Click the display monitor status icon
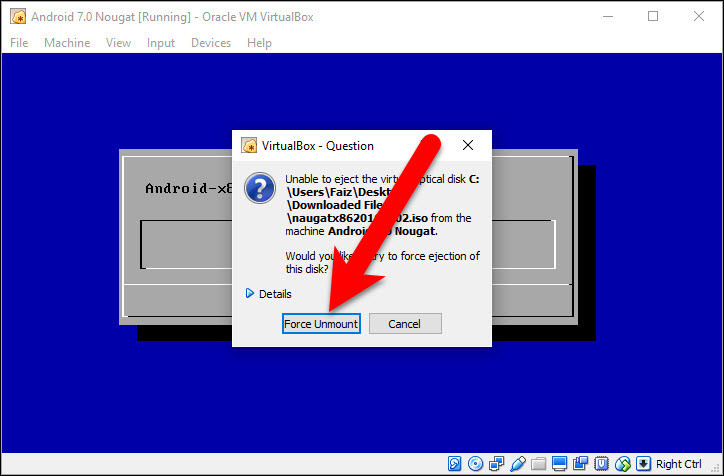This screenshot has height=476, width=724. click(x=559, y=464)
